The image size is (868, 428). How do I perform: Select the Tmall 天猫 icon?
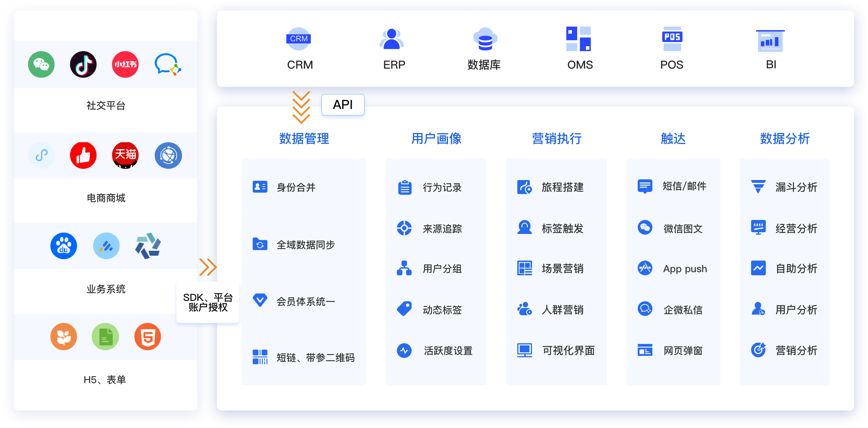(x=125, y=156)
